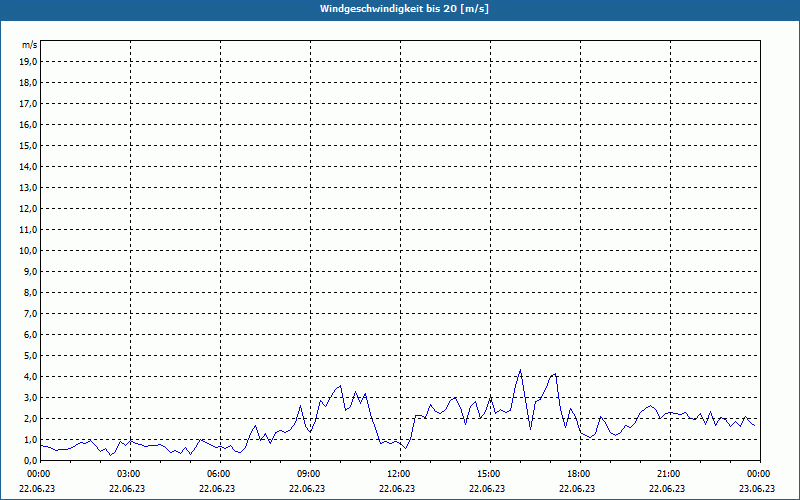
Task: Click the "11,0" y-axis label
Action: [x=28, y=230]
